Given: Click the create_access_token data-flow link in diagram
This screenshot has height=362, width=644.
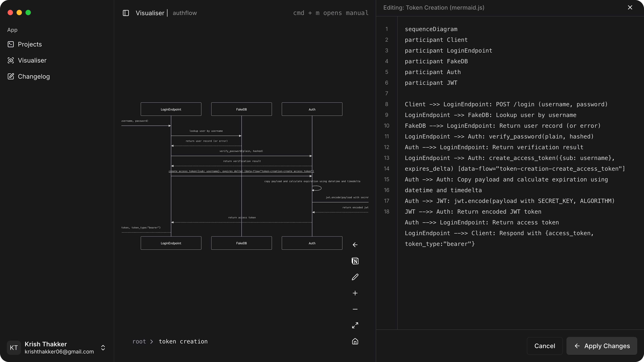Looking at the screenshot, I should point(241,171).
